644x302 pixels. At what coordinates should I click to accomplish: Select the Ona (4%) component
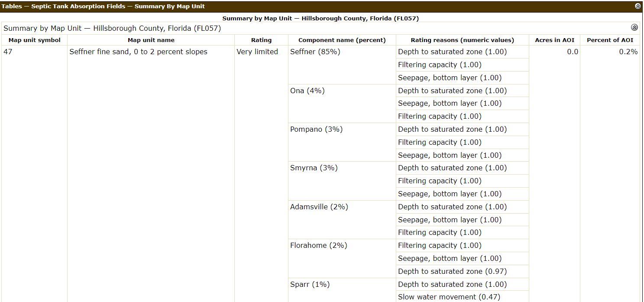pos(307,91)
